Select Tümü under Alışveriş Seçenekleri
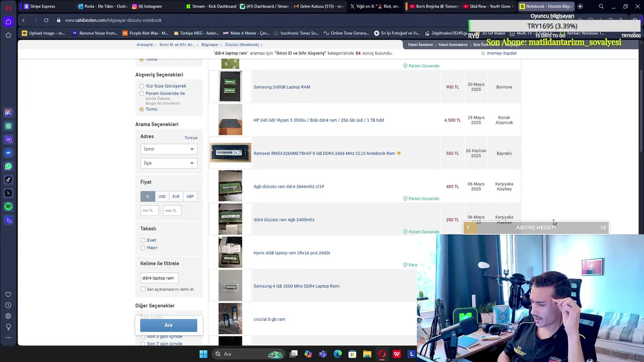Image resolution: width=644 pixels, height=362 pixels. pyautogui.click(x=141, y=109)
